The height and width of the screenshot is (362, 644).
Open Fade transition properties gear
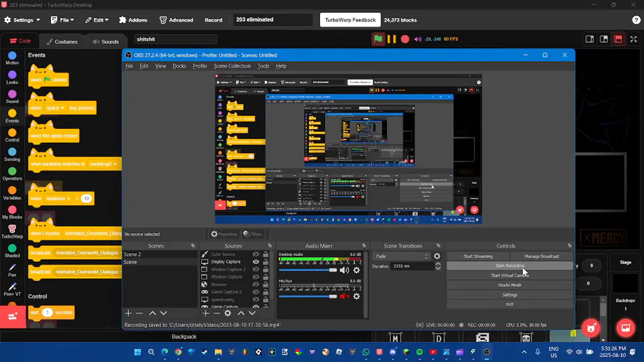tap(437, 256)
